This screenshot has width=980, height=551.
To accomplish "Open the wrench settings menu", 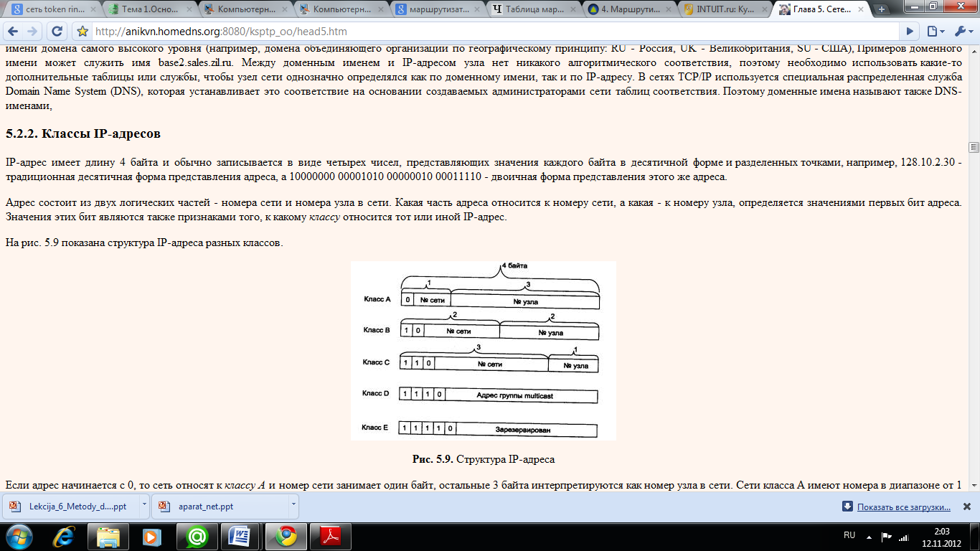I will [x=963, y=32].
